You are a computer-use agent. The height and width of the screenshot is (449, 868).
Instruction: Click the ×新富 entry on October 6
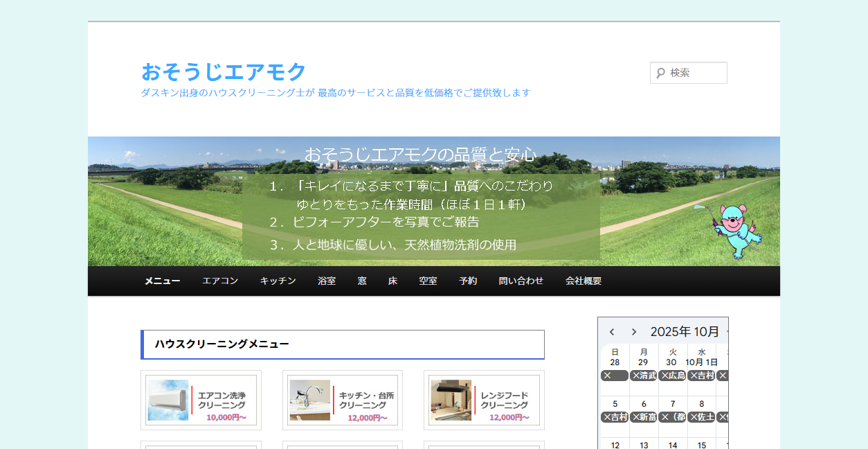[x=643, y=417]
